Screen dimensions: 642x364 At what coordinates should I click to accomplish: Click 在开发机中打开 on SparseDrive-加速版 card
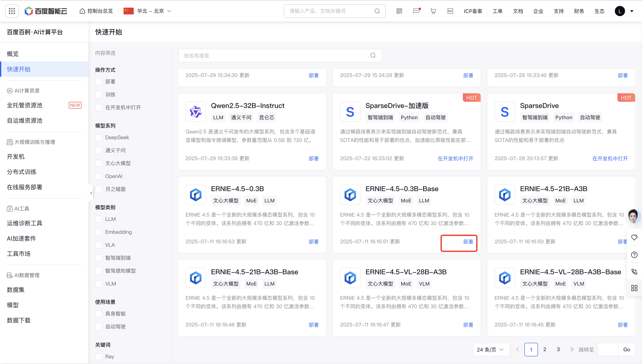[455, 158]
